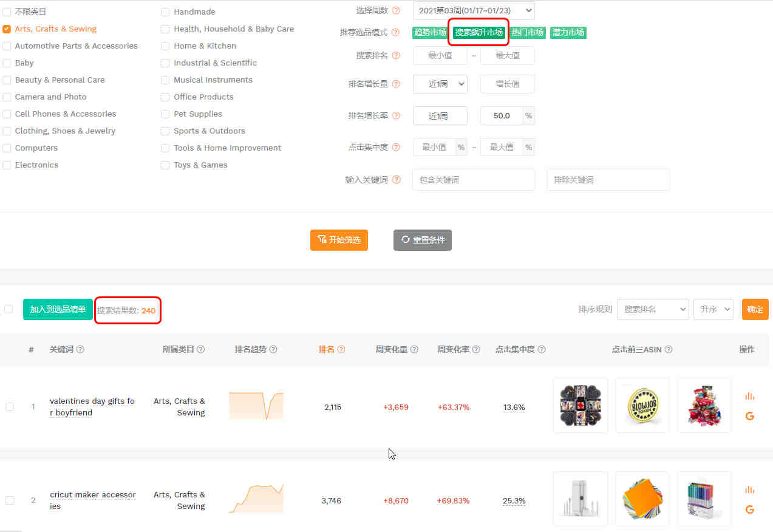Open chart icon for cricut maker accessories row

(750, 489)
